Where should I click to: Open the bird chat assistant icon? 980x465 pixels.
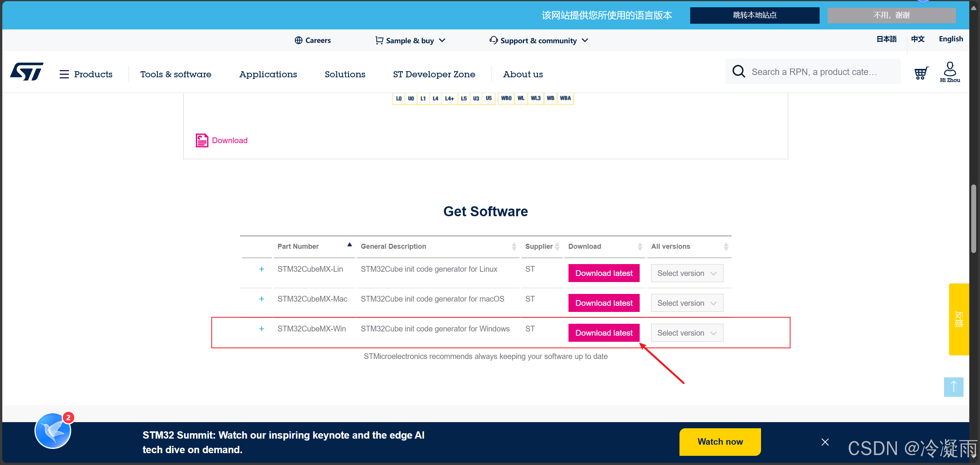pos(53,431)
